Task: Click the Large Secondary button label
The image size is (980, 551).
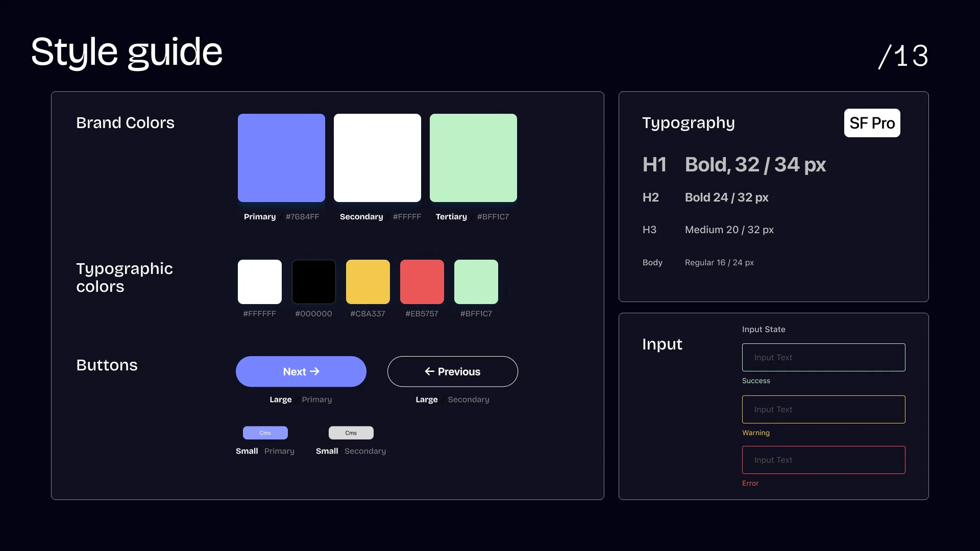Action: pyautogui.click(x=452, y=399)
